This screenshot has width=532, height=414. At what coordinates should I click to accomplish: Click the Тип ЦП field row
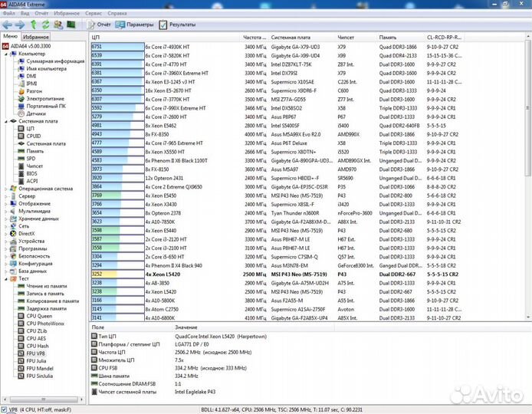(x=179, y=337)
